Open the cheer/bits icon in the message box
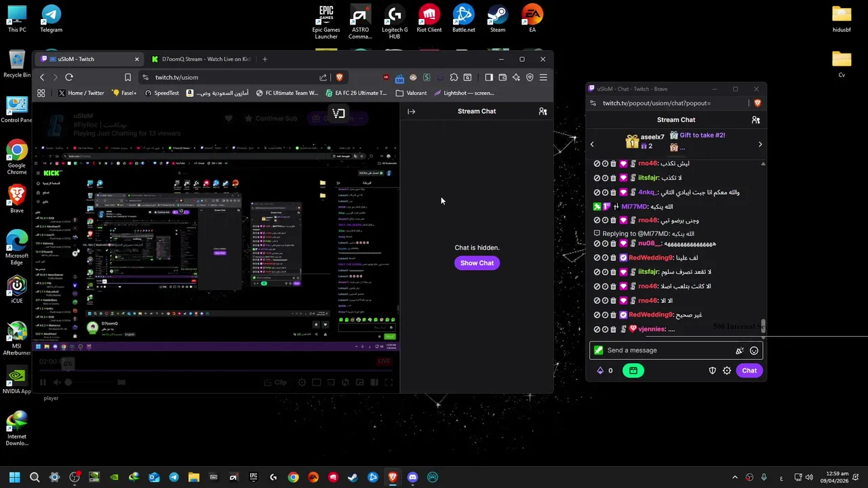The width and height of the screenshot is (868, 488). coord(739,351)
